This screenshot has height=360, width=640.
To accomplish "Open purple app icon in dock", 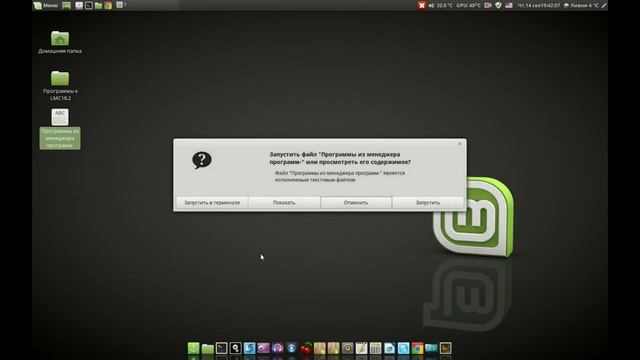I will click(264, 348).
